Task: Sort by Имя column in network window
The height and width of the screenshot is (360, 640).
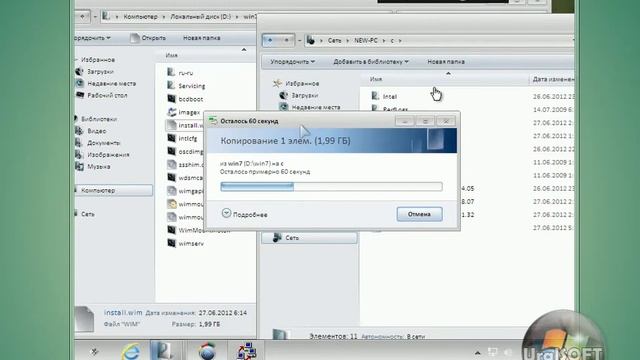Action: click(376, 79)
